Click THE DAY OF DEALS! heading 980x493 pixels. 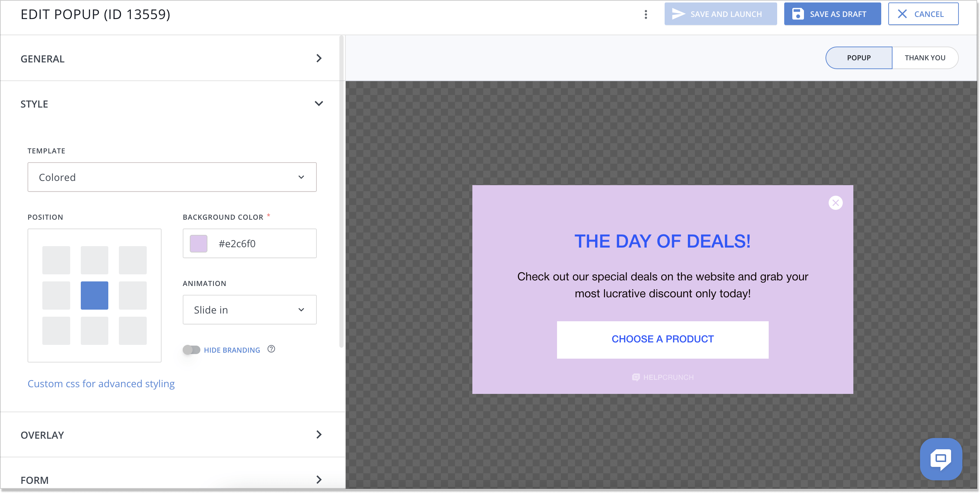point(663,241)
